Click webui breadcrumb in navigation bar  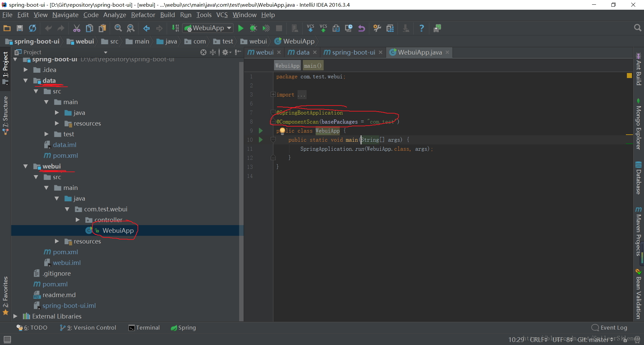tap(80, 41)
